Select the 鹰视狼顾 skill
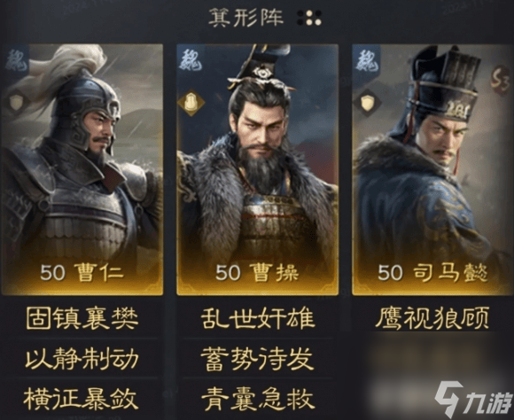This screenshot has width=514, height=420. pyautogui.click(x=432, y=318)
